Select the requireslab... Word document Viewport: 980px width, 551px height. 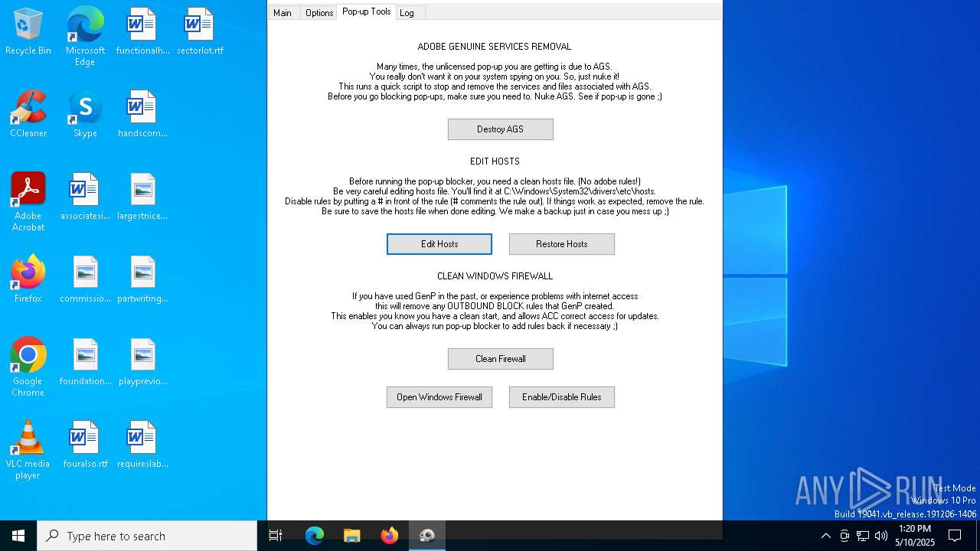click(142, 445)
